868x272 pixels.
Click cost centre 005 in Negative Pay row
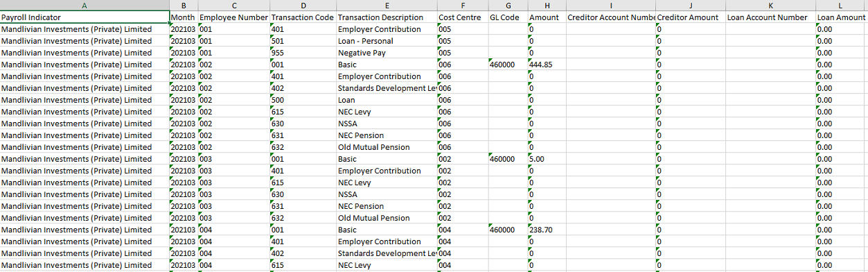tap(463, 53)
